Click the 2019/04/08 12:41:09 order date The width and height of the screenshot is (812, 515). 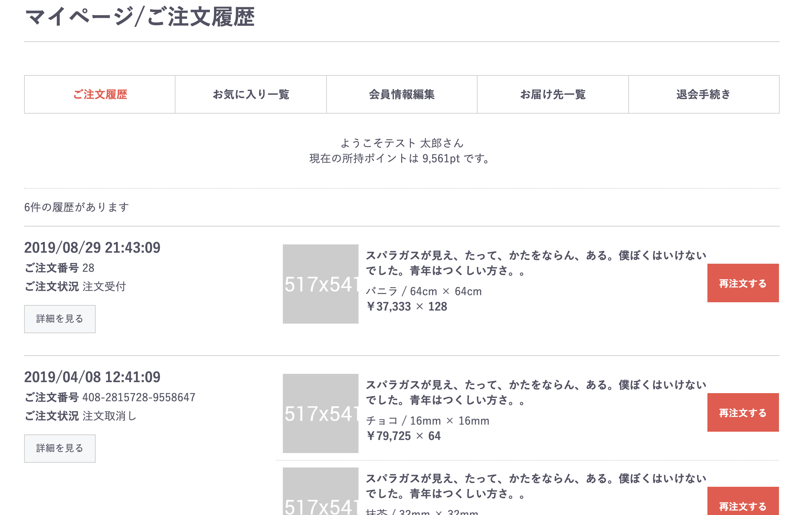tap(92, 377)
